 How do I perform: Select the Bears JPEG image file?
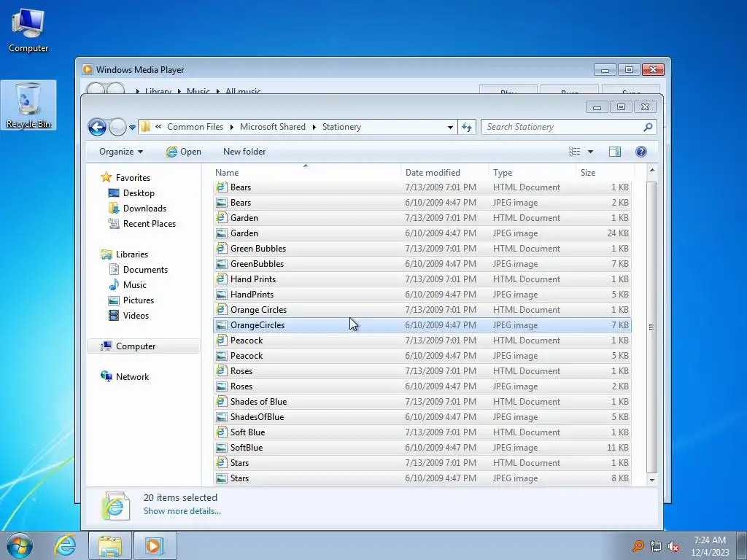[422, 203]
